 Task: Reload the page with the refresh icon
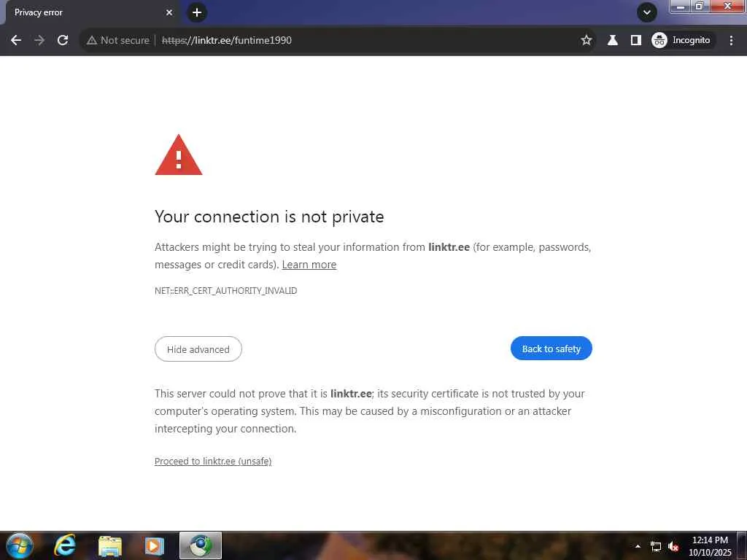(63, 41)
